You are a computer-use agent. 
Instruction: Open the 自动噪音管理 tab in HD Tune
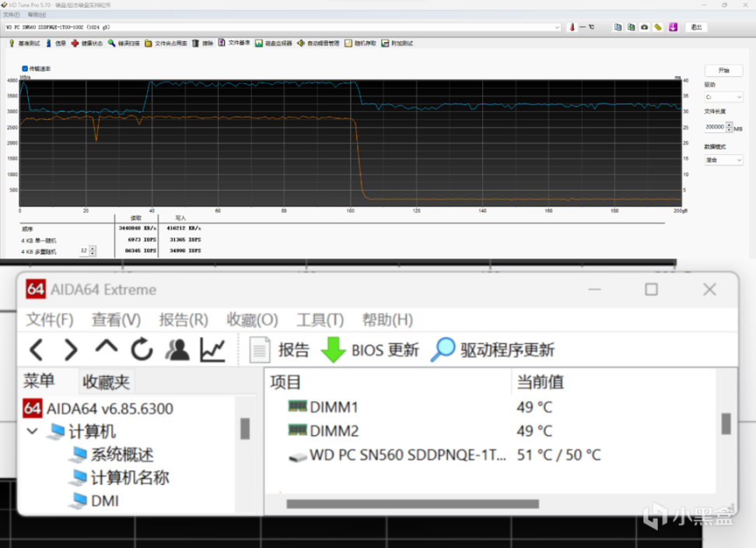(318, 44)
